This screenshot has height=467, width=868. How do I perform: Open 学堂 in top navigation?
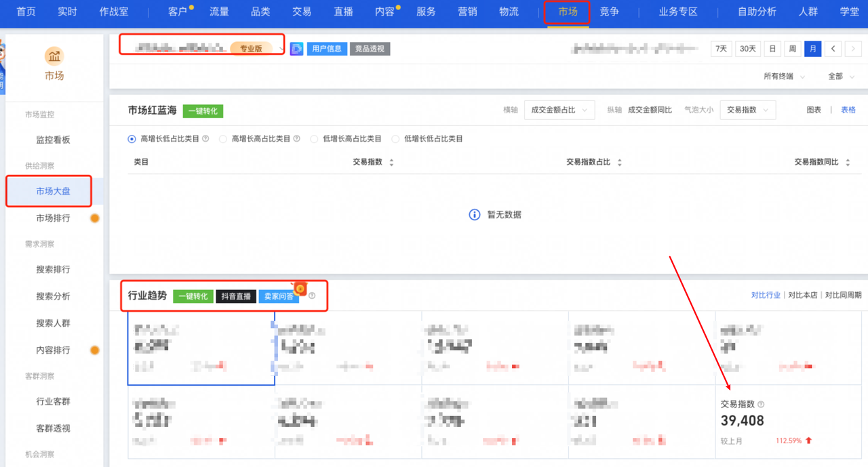[850, 12]
